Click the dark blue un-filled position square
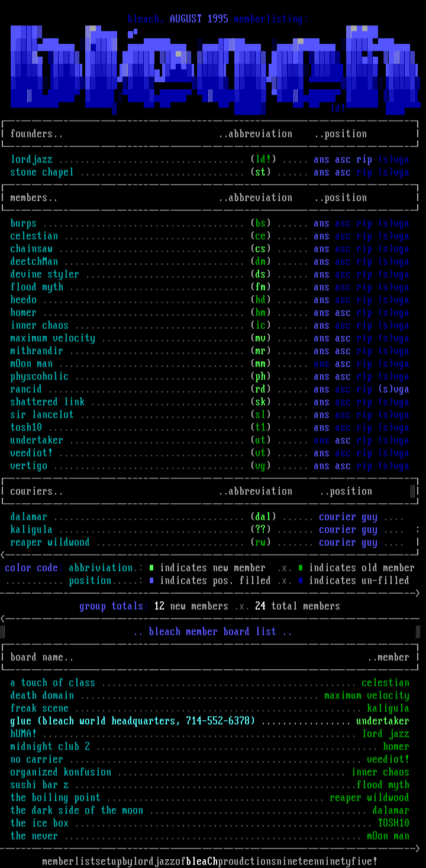Image resolution: width=426 pixels, height=868 pixels. point(301,581)
